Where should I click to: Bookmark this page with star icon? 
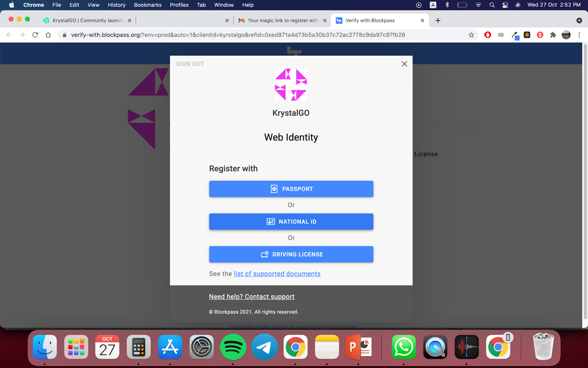(471, 35)
